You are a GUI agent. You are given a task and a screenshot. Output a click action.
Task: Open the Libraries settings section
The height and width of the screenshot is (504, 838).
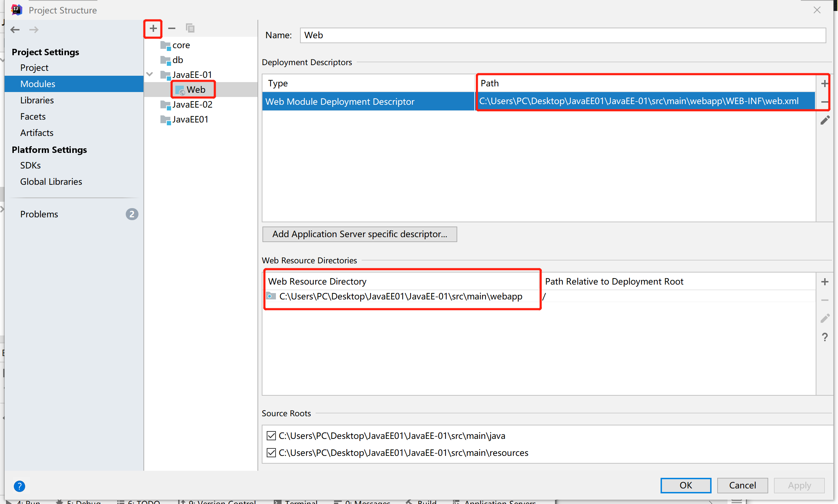[37, 100]
